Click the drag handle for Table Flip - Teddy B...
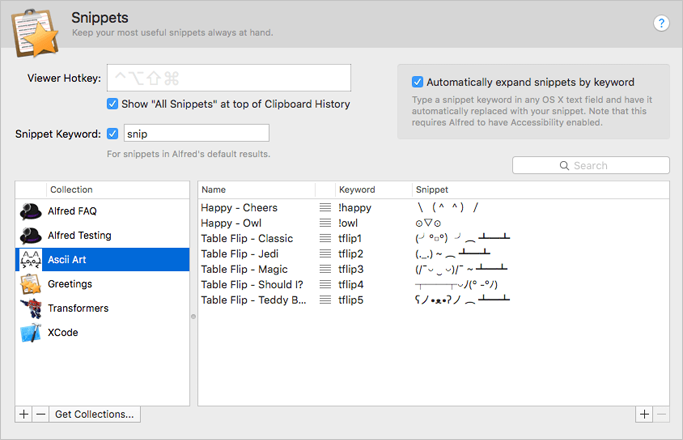 click(x=325, y=300)
